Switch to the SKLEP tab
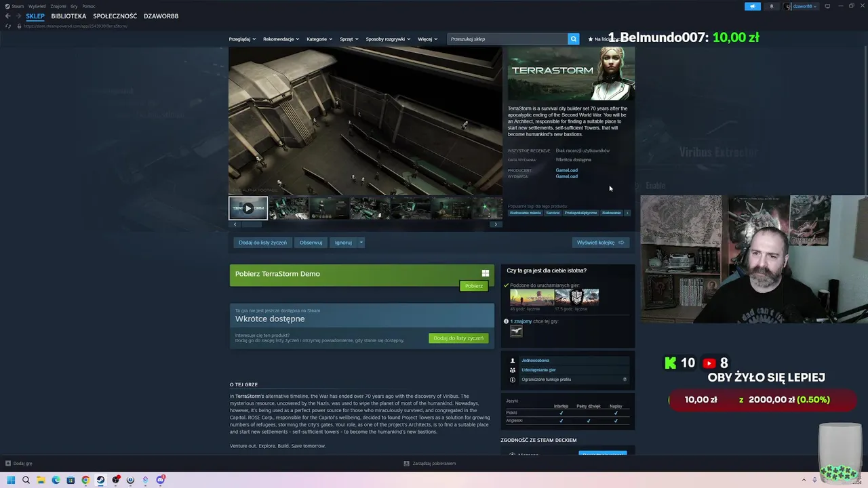868x488 pixels. tap(35, 16)
